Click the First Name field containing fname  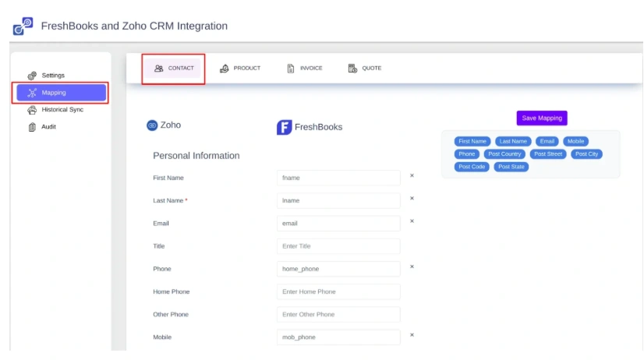click(x=338, y=178)
